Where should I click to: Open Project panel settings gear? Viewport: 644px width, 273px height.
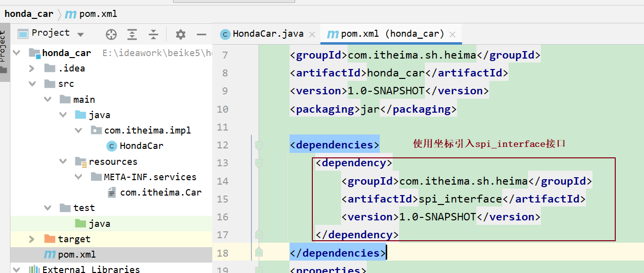click(x=180, y=34)
